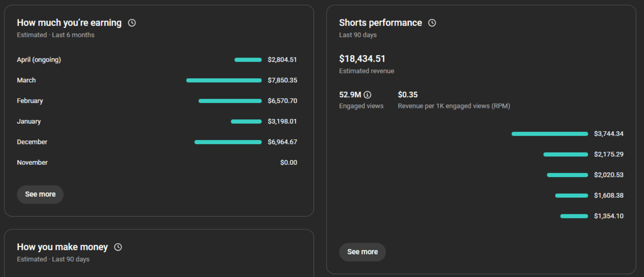Click clock icon beside How much you're earning
This screenshot has width=644, height=277.
[132, 23]
